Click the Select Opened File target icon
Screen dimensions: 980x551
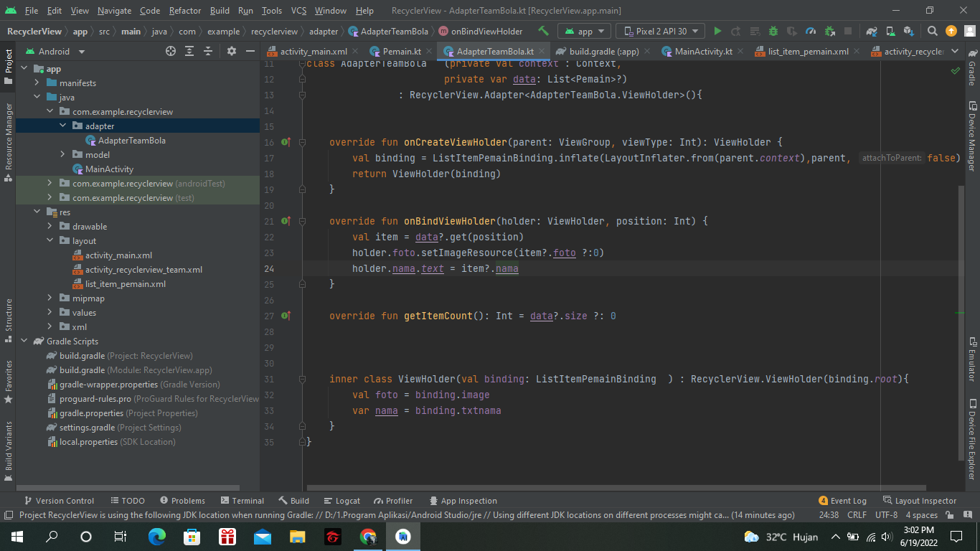point(171,51)
